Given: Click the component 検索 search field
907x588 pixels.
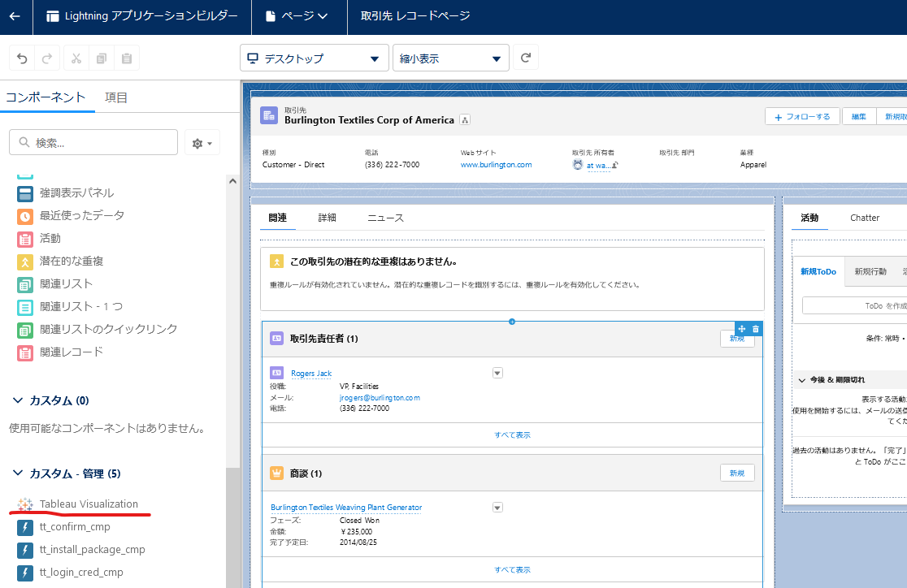Looking at the screenshot, I should click(x=93, y=142).
